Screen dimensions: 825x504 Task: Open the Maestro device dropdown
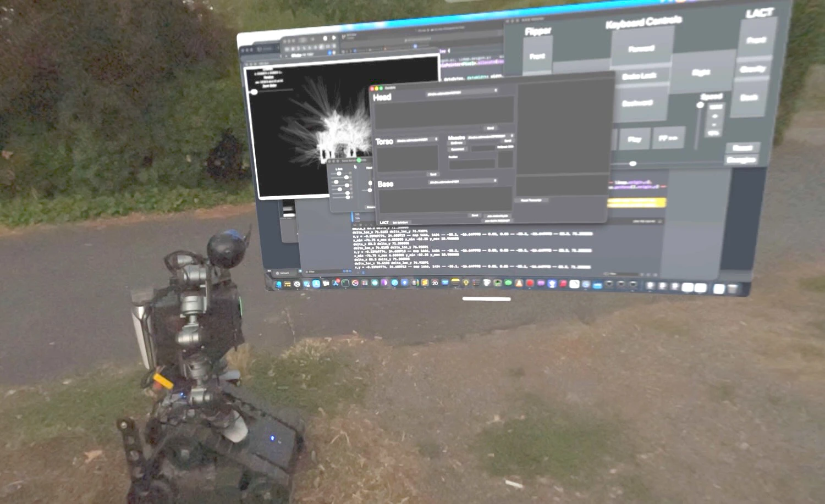tap(491, 136)
